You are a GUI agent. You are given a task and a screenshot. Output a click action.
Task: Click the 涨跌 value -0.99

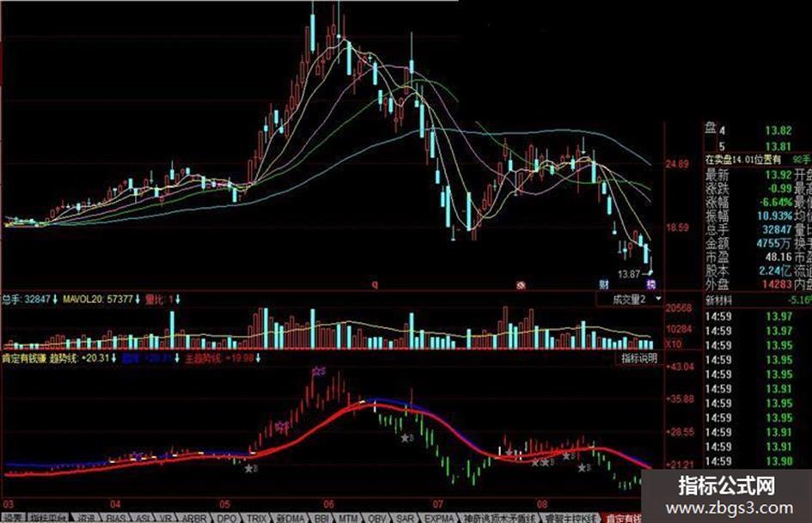[780, 188]
